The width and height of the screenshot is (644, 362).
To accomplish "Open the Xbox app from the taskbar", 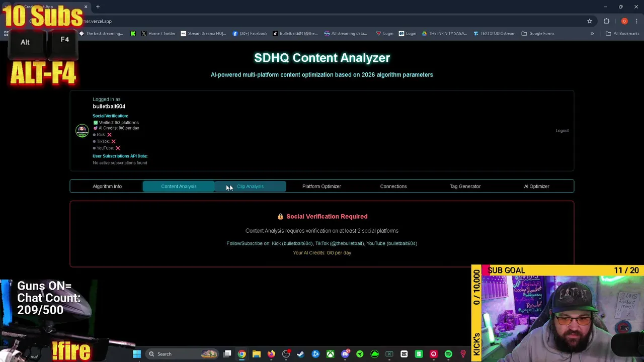I will coord(331,354).
